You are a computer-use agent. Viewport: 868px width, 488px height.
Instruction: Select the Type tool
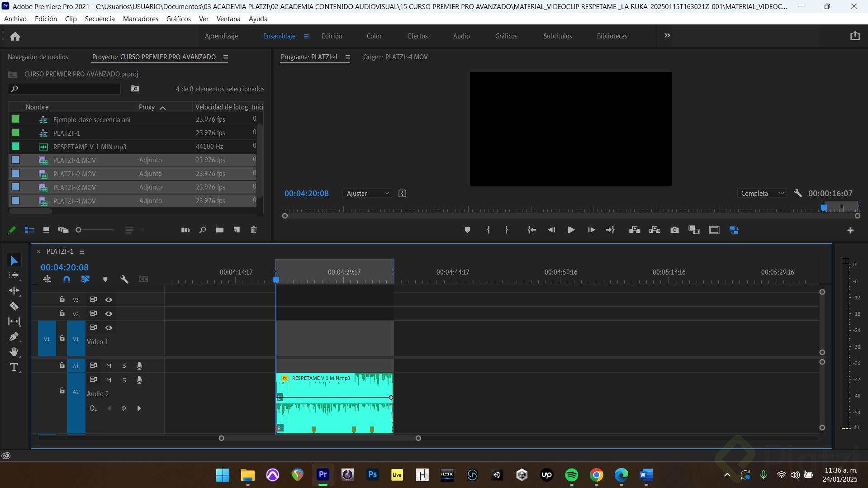point(14,367)
